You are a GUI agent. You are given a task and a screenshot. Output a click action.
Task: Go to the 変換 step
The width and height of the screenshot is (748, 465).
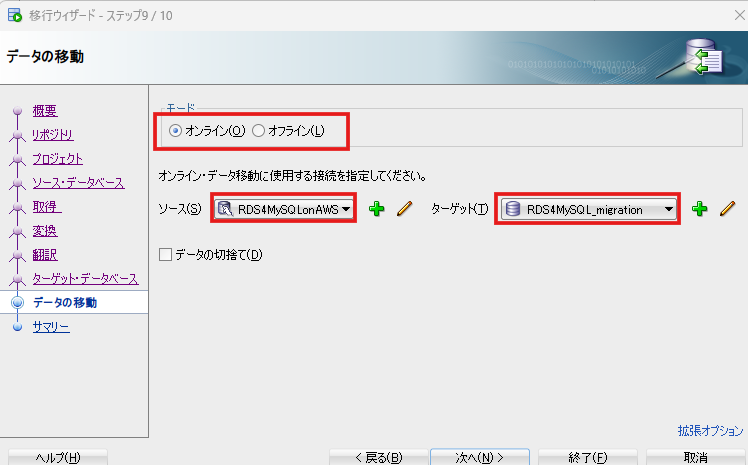point(45,231)
